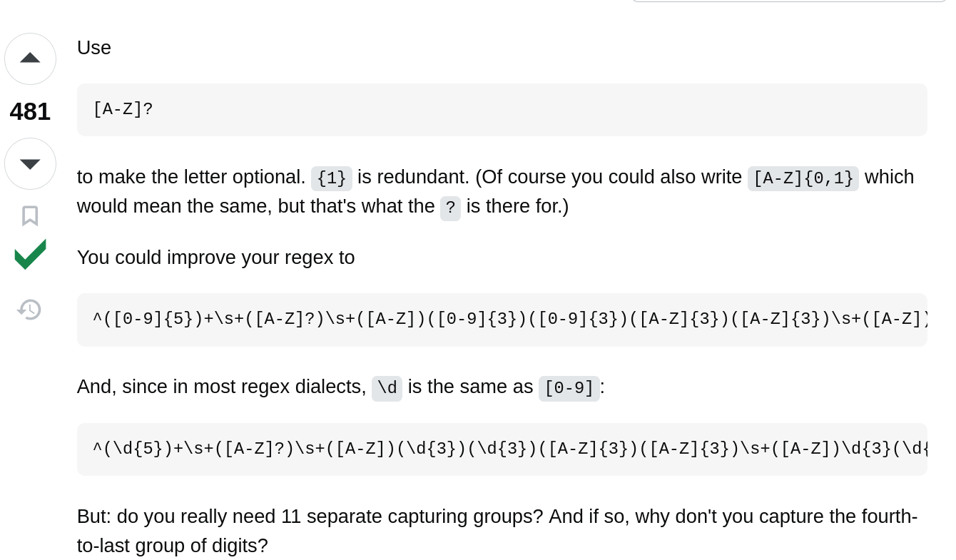
Task: Click the [0-9] inline code snippet
Action: [569, 388]
